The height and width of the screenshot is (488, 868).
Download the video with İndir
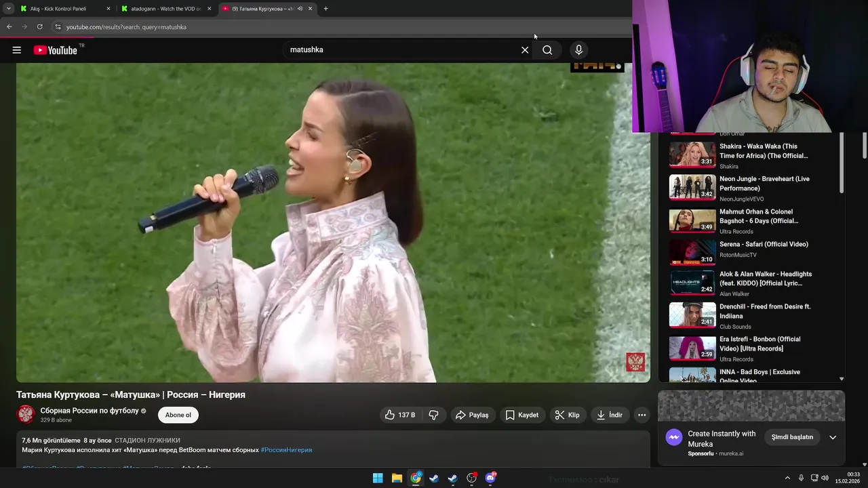[x=609, y=415]
